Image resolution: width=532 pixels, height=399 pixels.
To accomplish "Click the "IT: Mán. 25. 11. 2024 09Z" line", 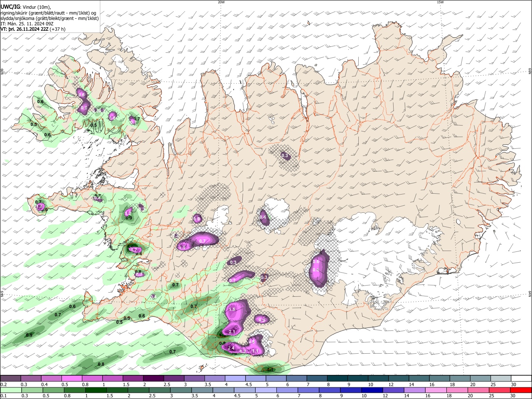I will click(x=27, y=24).
